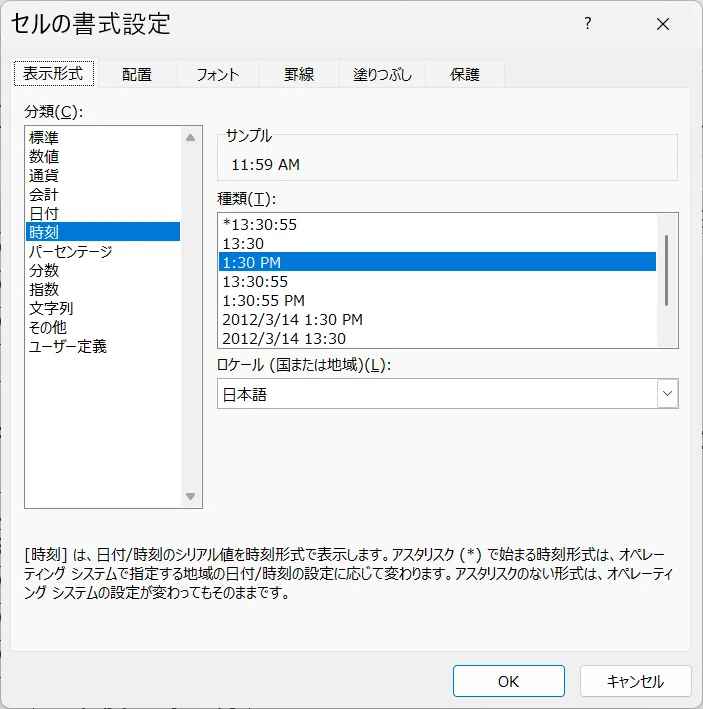The height and width of the screenshot is (709, 703).
Task: Choose 日付 category
Action: [103, 213]
